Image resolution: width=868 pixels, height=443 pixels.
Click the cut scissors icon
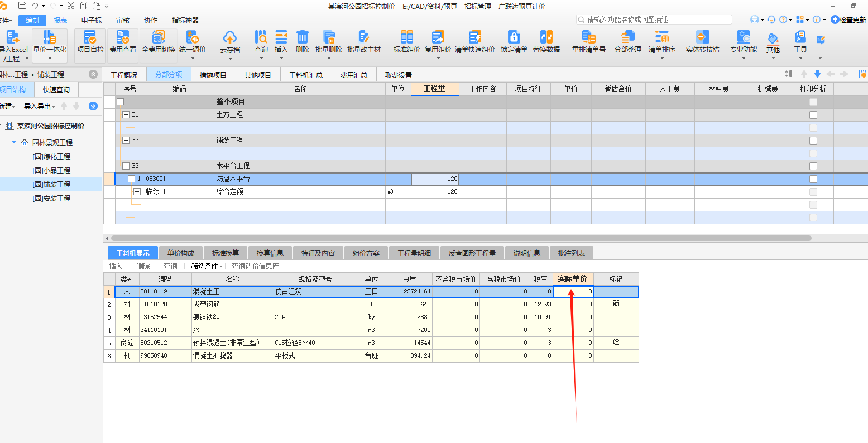70,6
